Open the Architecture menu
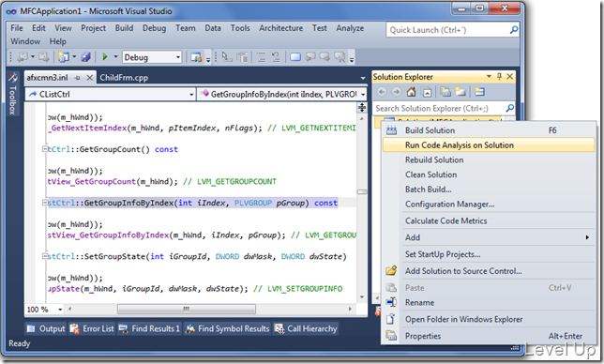The height and width of the screenshot is (364, 604). [280, 28]
